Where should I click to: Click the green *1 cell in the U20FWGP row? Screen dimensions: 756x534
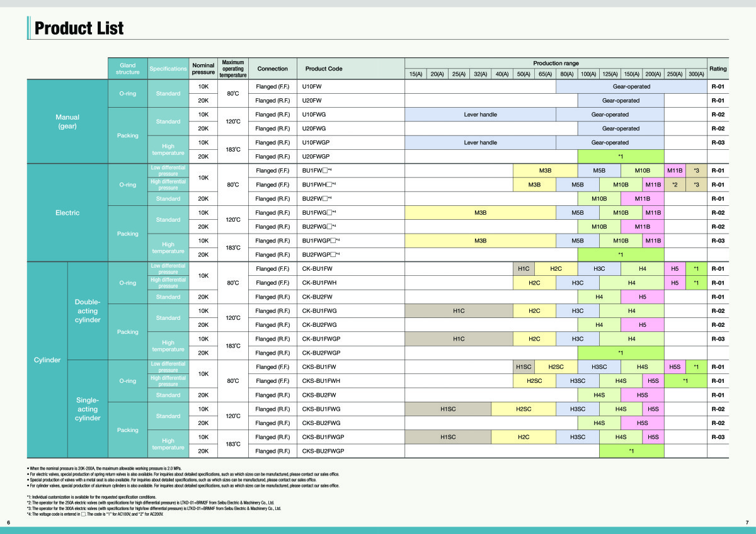pyautogui.click(x=621, y=156)
